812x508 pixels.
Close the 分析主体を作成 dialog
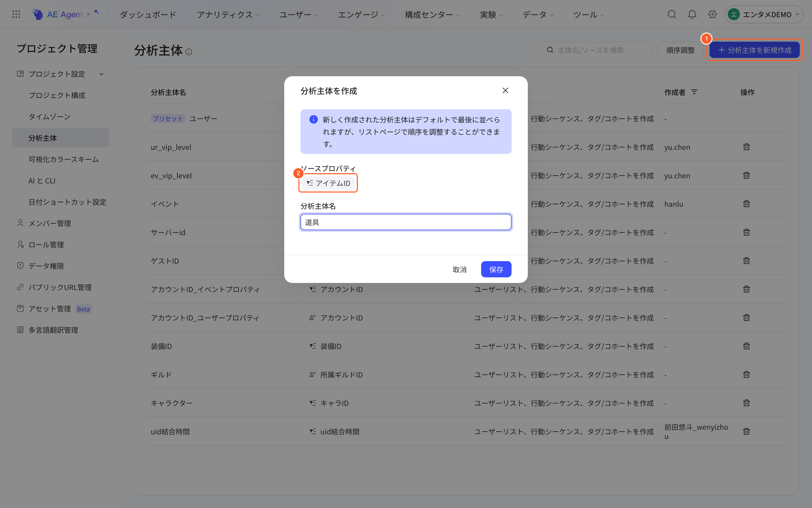[505, 90]
